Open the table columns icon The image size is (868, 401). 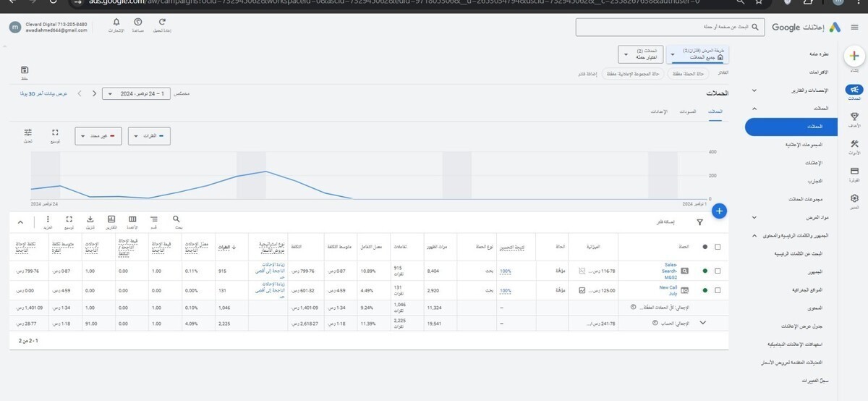coord(132,220)
